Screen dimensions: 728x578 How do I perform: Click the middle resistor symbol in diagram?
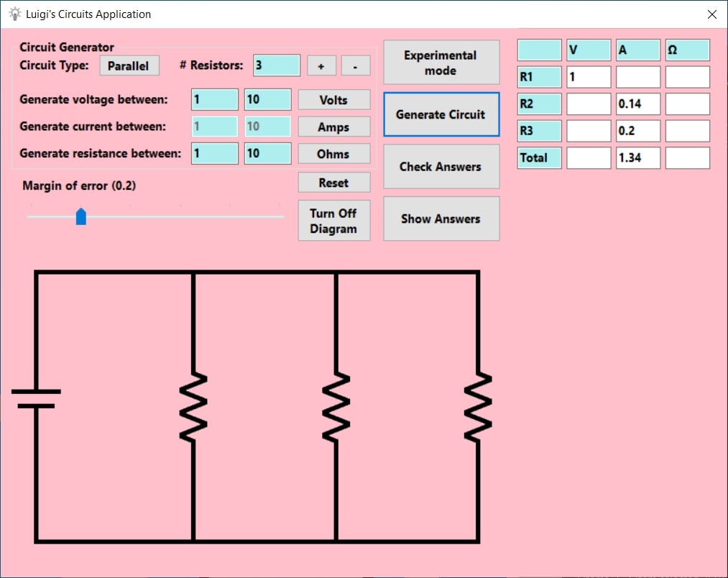coord(336,407)
